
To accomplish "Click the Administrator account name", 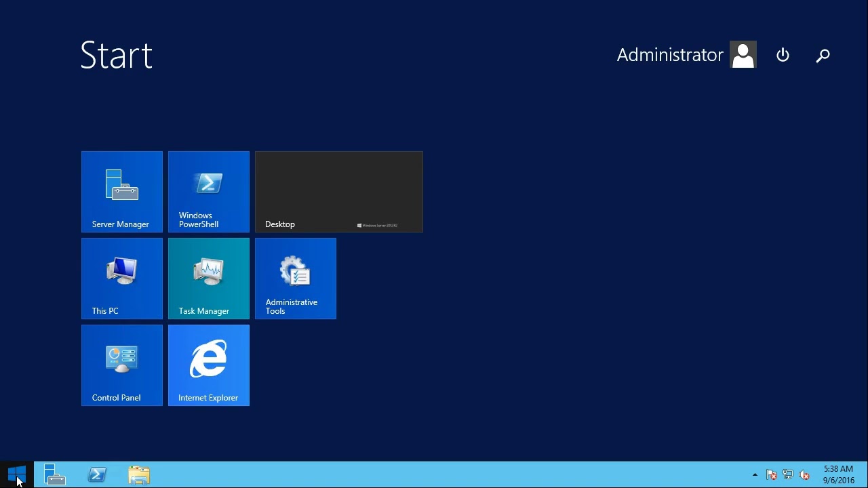I will 670,55.
